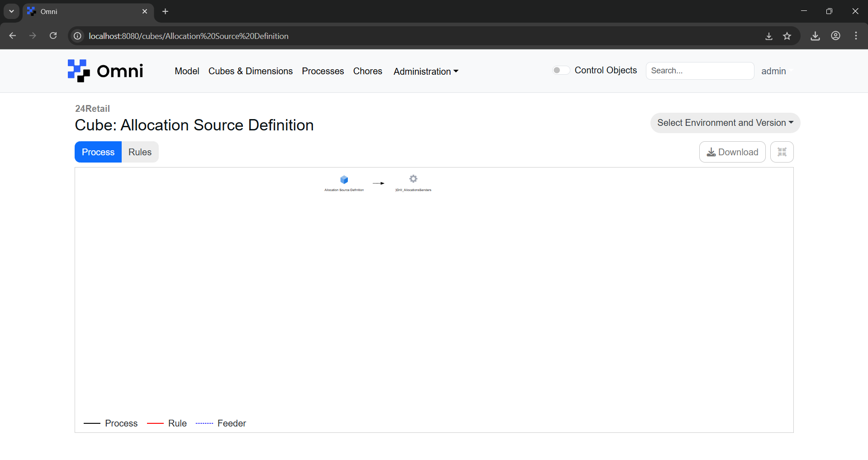Reload the page with the refresh icon
The image size is (868, 460).
click(x=53, y=36)
